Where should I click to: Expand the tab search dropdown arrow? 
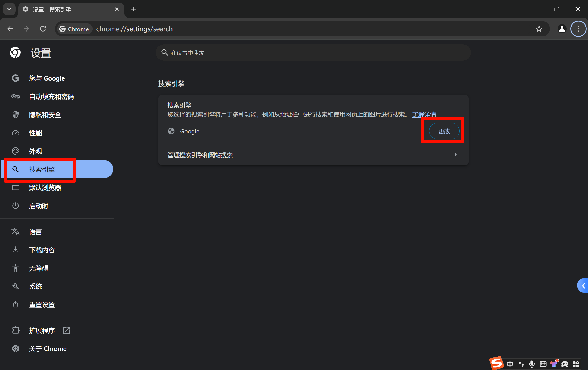[x=9, y=9]
